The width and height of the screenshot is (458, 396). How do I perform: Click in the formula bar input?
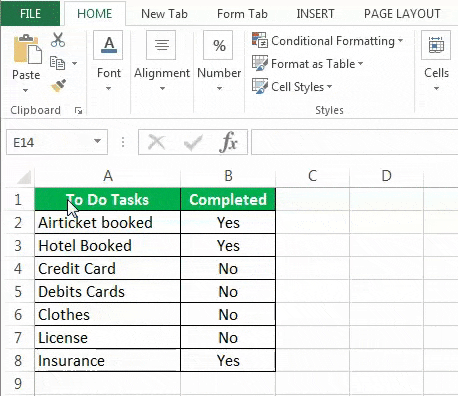(354, 142)
